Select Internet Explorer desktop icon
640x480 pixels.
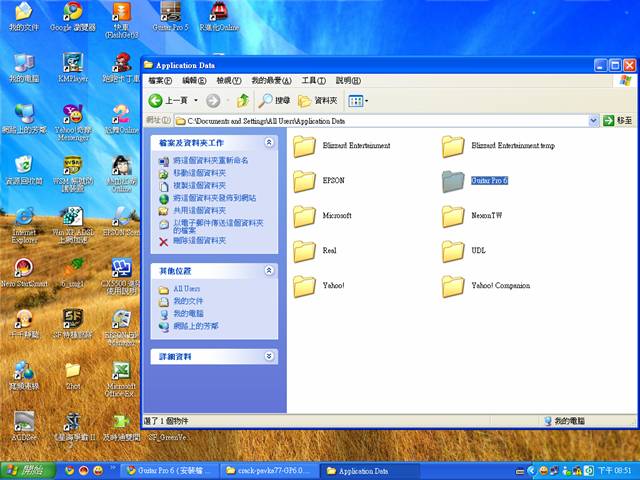point(24,225)
